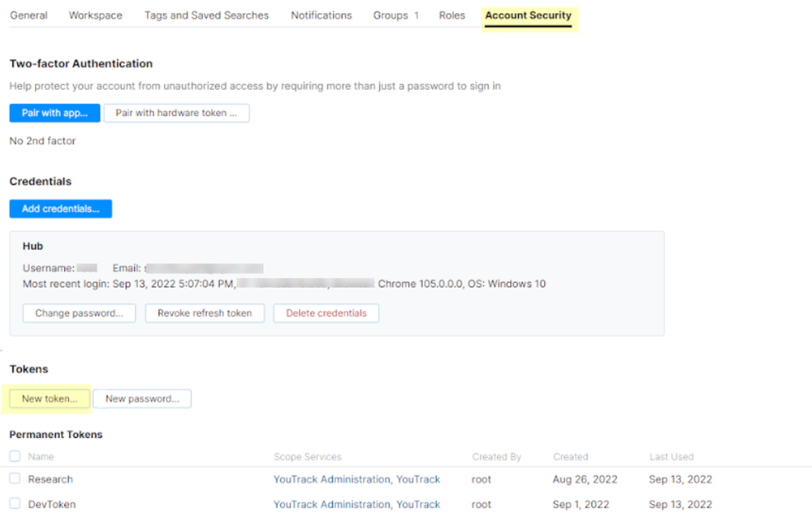
Task: Revoke the refresh token
Action: (205, 313)
